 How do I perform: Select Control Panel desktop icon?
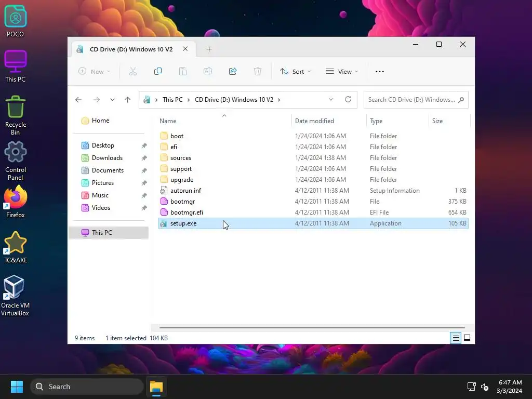click(15, 161)
